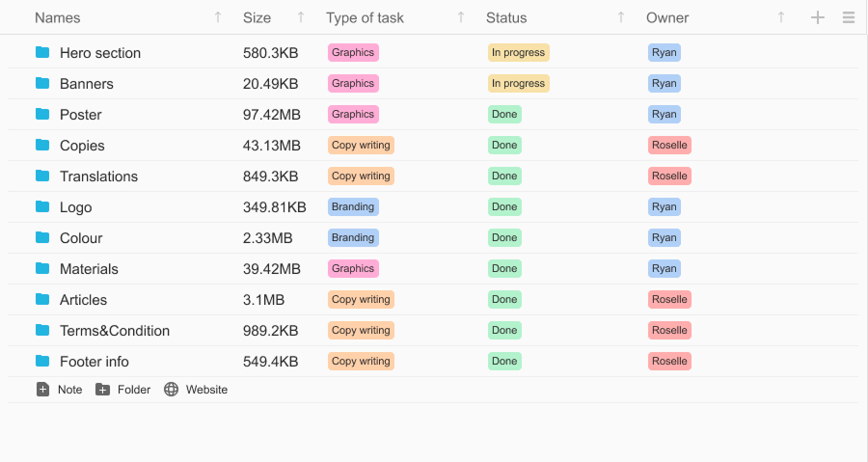The width and height of the screenshot is (868, 462).
Task: Click the Copies folder icon
Action: [42, 145]
